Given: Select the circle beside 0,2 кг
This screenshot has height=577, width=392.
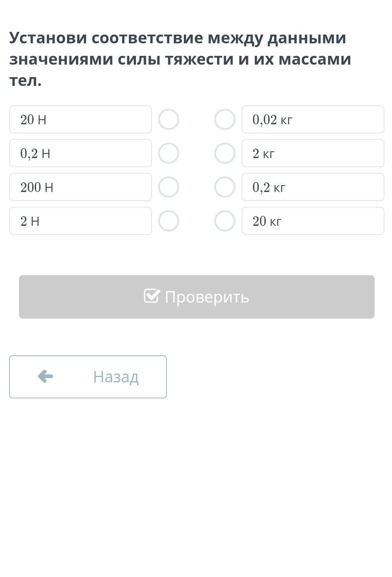Looking at the screenshot, I should 224,187.
